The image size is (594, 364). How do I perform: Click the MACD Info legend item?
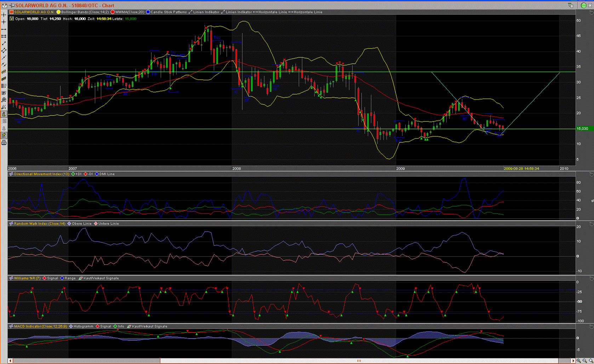click(119, 326)
